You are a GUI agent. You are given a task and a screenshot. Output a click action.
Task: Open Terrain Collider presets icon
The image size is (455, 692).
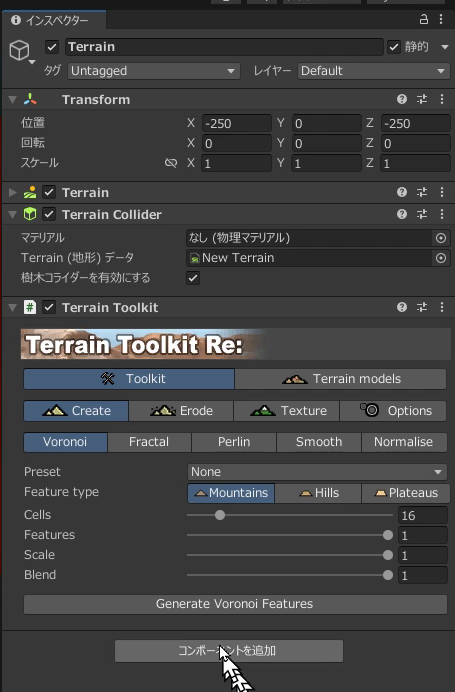(422, 214)
